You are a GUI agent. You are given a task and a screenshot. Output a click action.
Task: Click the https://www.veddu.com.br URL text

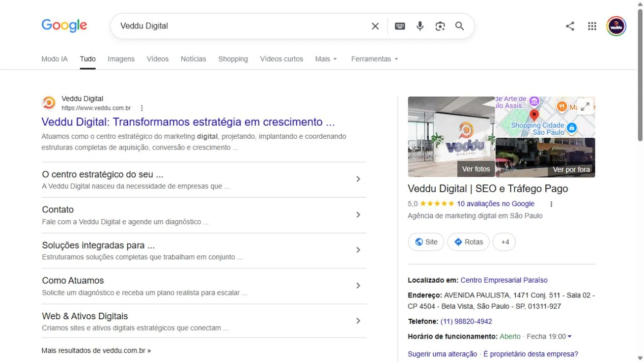96,108
